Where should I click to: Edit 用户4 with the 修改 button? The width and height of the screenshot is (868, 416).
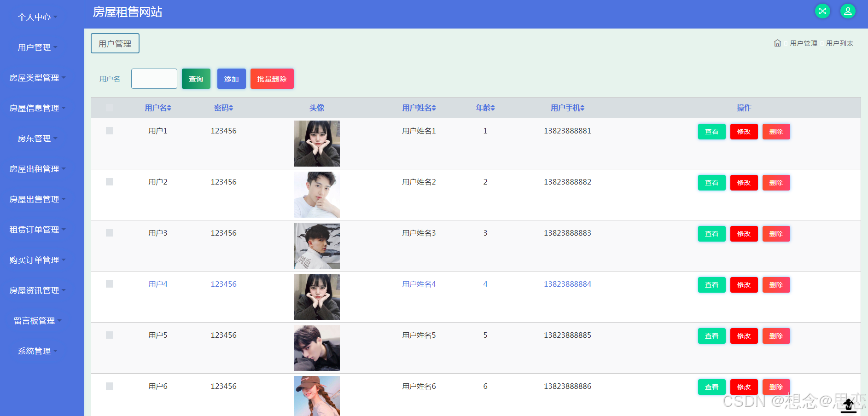[744, 285]
